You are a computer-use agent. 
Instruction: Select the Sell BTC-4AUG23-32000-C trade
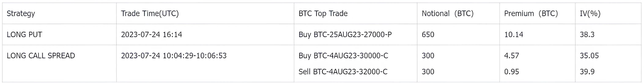[x=343, y=72]
